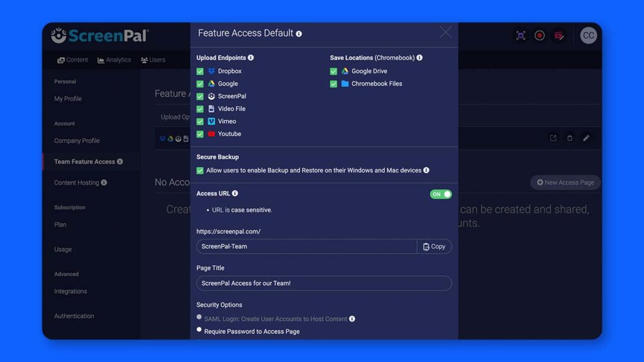Open the Users tab

[153, 60]
